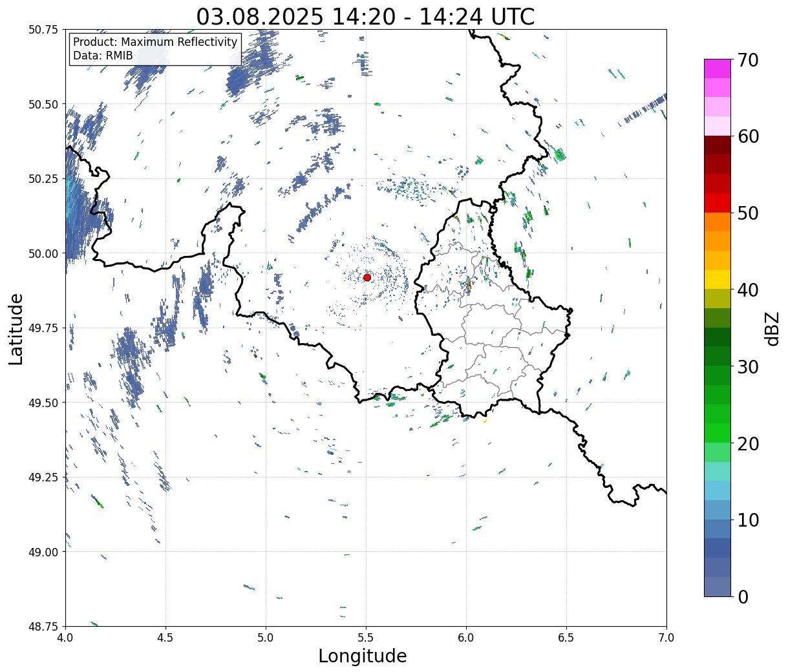Click the longitude tick label 6.5

566,637
